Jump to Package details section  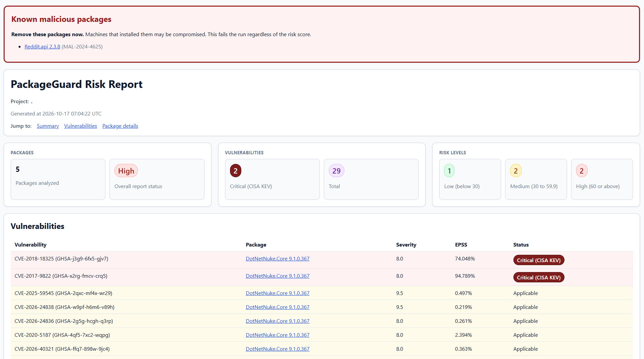point(120,126)
